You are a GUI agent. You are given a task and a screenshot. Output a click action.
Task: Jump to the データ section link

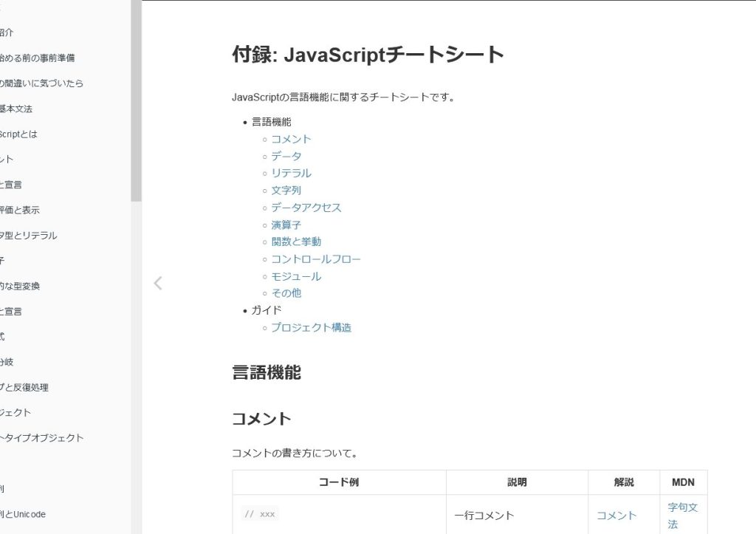286,157
